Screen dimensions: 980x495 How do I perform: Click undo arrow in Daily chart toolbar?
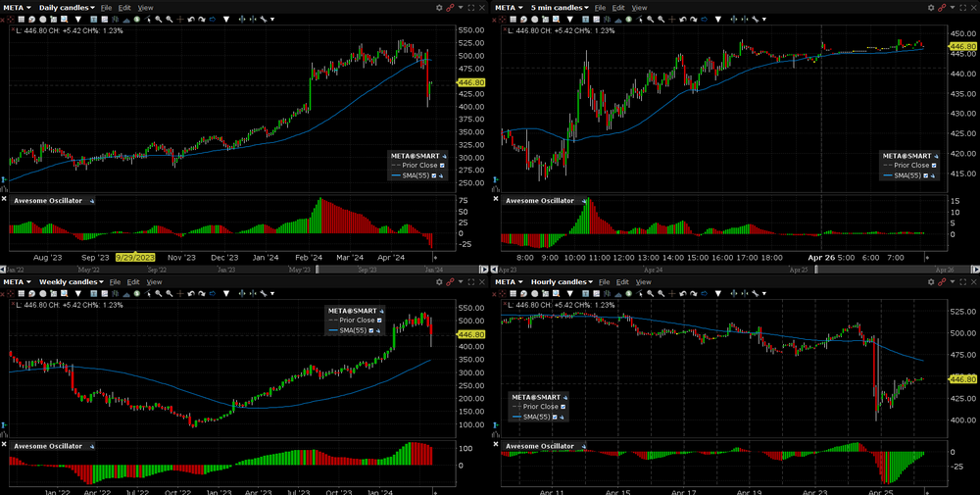pyautogui.click(x=191, y=20)
